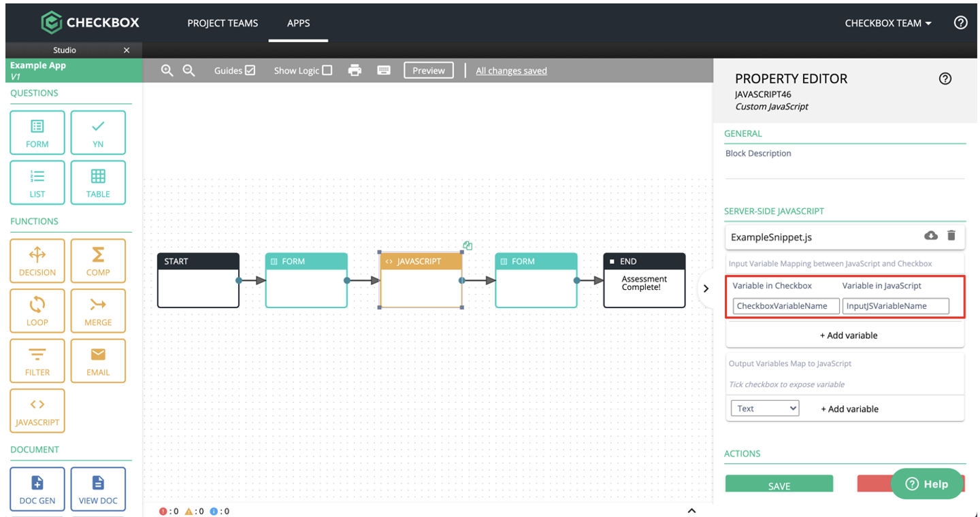This screenshot has height=517, width=980.
Task: Click the Checkbox logo
Action: pos(90,22)
